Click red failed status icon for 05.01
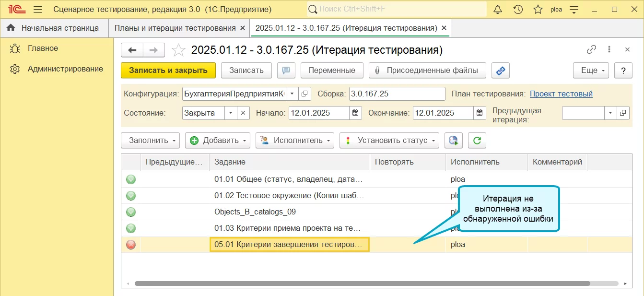Screen dimensions: 644x296 coord(131,245)
